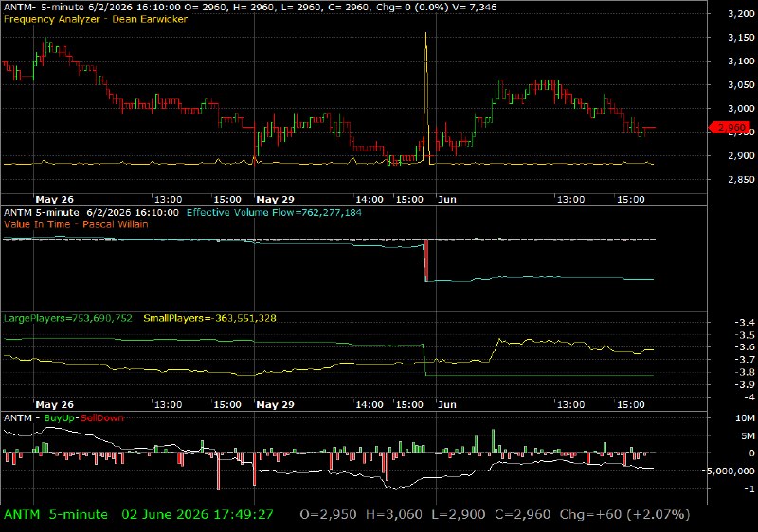Image resolution: width=758 pixels, height=532 pixels.
Task: Click the red 2,960 current price marker
Action: pyautogui.click(x=729, y=128)
